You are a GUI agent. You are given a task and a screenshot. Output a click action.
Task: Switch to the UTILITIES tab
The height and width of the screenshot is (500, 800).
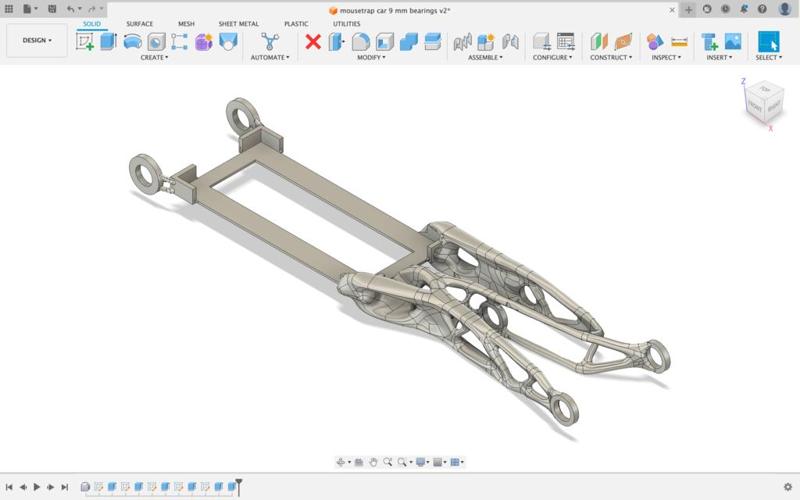346,24
